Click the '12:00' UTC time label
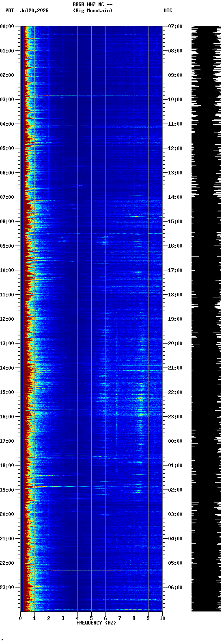 click(x=175, y=148)
